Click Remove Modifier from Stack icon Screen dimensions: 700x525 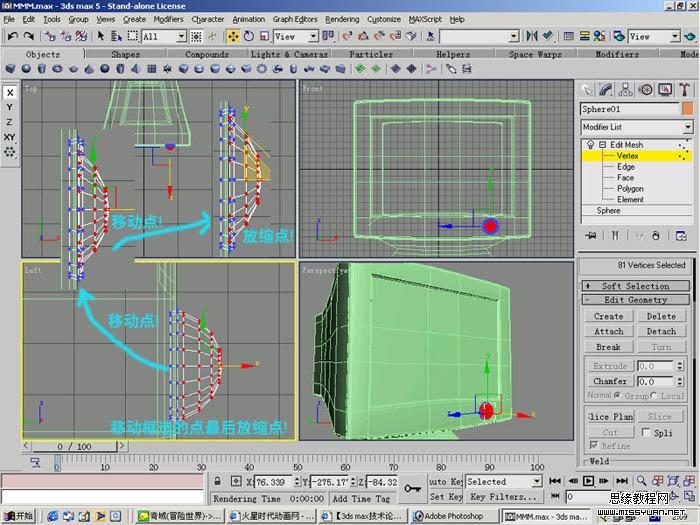click(x=655, y=235)
